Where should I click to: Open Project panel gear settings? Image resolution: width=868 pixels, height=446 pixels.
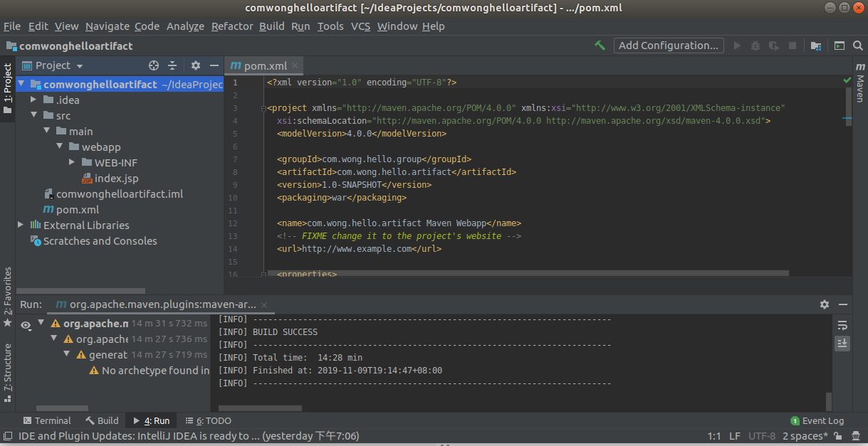tap(196, 65)
